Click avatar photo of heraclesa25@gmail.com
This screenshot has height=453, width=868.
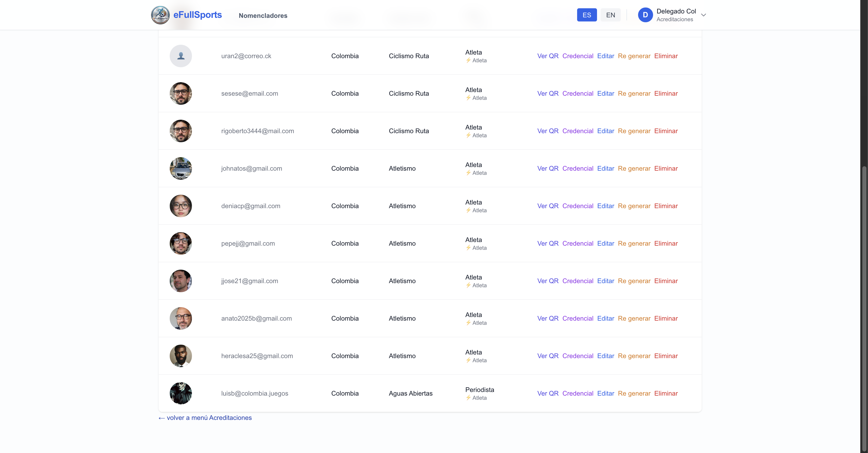pyautogui.click(x=181, y=356)
